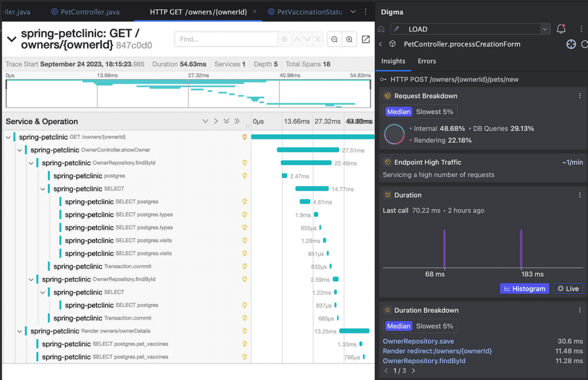
Task: Open the LOAD environment dropdown
Action: pos(544,29)
